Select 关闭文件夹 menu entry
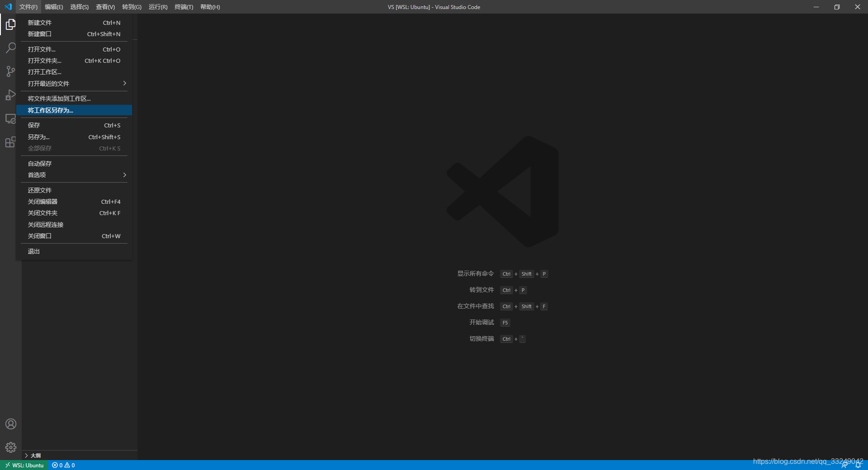The width and height of the screenshot is (868, 470). click(74, 213)
